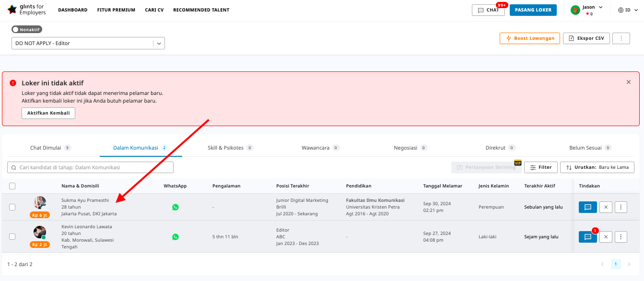Image resolution: width=644 pixels, height=281 pixels.
Task: Expand the DO NOT APPLY - Editor dropdown
Action: (159, 43)
